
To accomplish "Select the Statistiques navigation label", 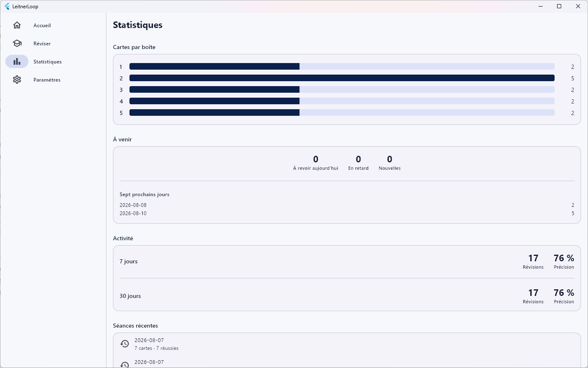I will (x=47, y=62).
